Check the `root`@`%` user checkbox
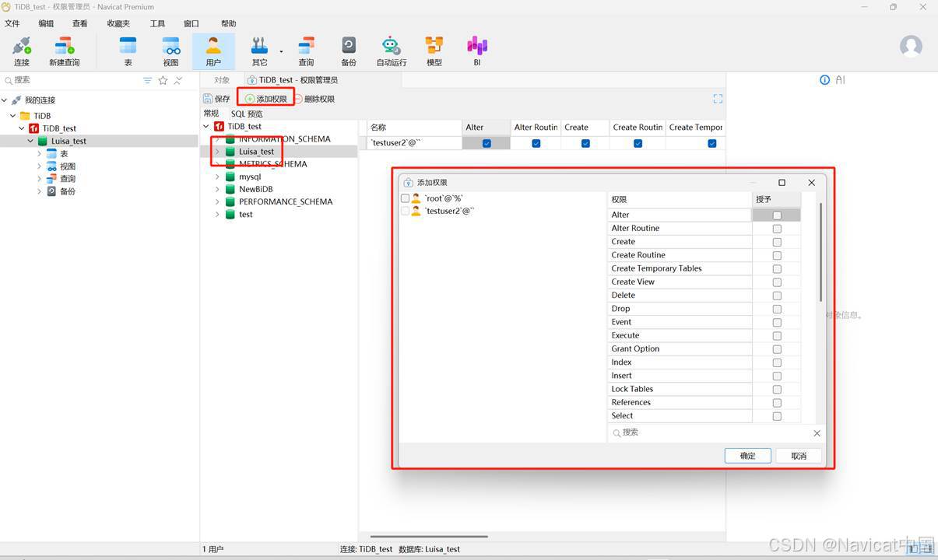Viewport: 938px width, 560px height. 405,198
